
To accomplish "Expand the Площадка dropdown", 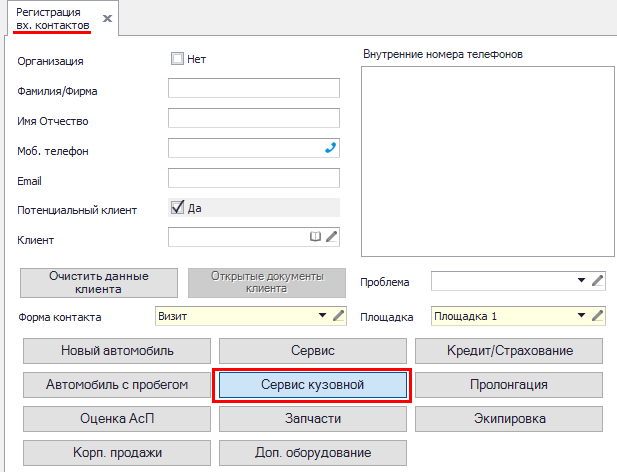I will (x=582, y=316).
